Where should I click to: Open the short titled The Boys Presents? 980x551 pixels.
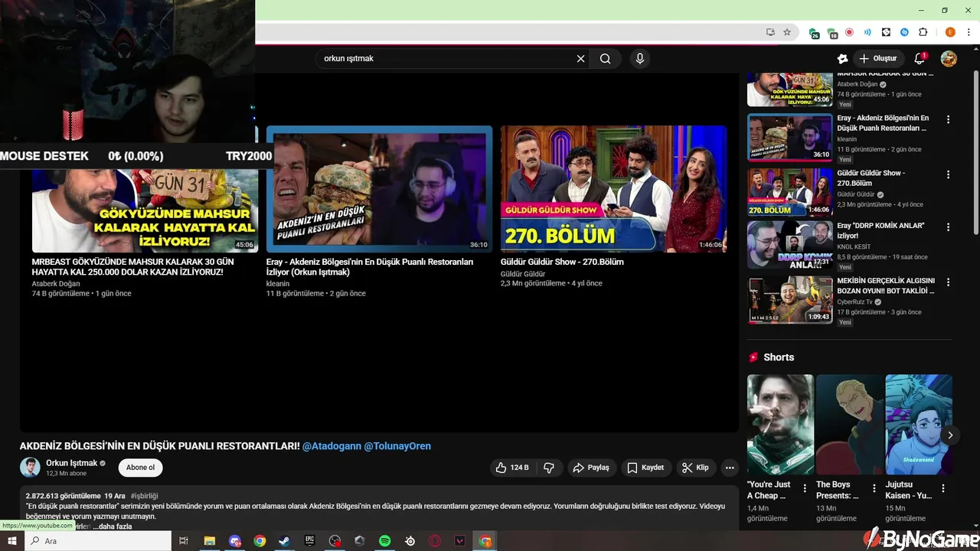tap(850, 425)
